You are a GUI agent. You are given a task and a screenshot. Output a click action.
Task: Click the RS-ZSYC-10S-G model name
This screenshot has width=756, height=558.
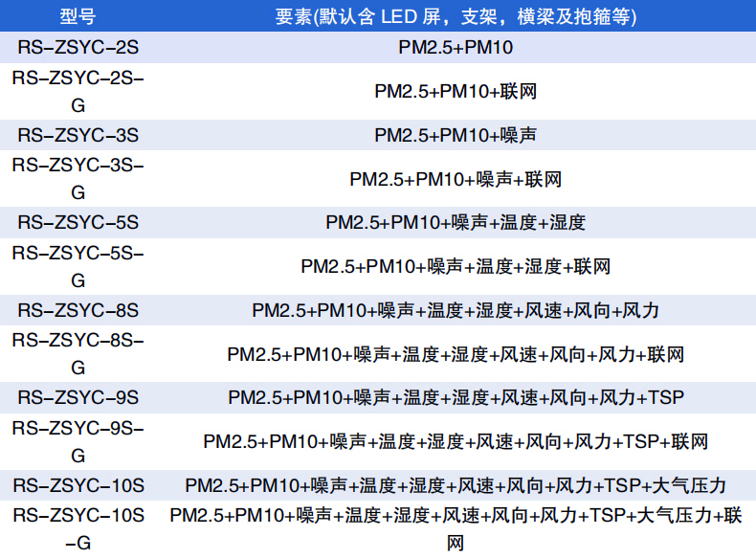click(x=78, y=529)
